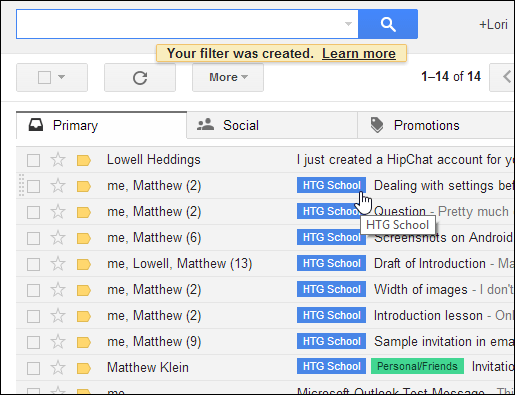The height and width of the screenshot is (395, 515).
Task: Tick checkbox for Dealing with settings email
Action: click(33, 186)
